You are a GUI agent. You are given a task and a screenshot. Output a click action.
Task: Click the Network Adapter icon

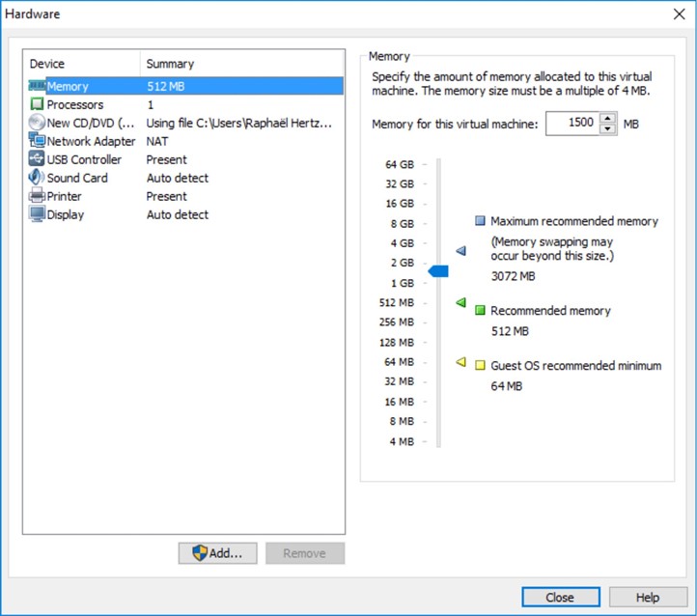(37, 140)
